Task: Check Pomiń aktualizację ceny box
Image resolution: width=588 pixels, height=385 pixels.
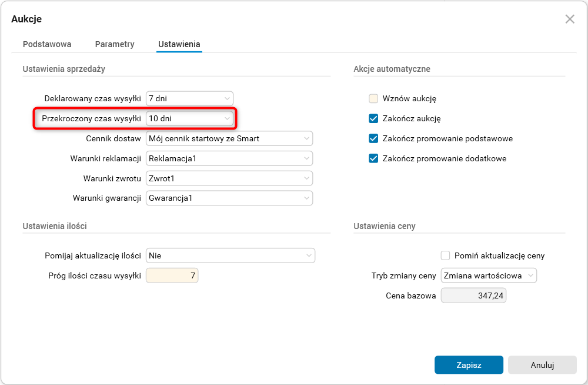Action: [445, 255]
